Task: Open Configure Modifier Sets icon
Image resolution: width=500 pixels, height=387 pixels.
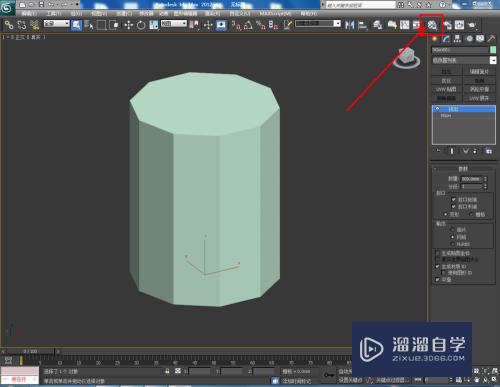Action: (x=489, y=151)
